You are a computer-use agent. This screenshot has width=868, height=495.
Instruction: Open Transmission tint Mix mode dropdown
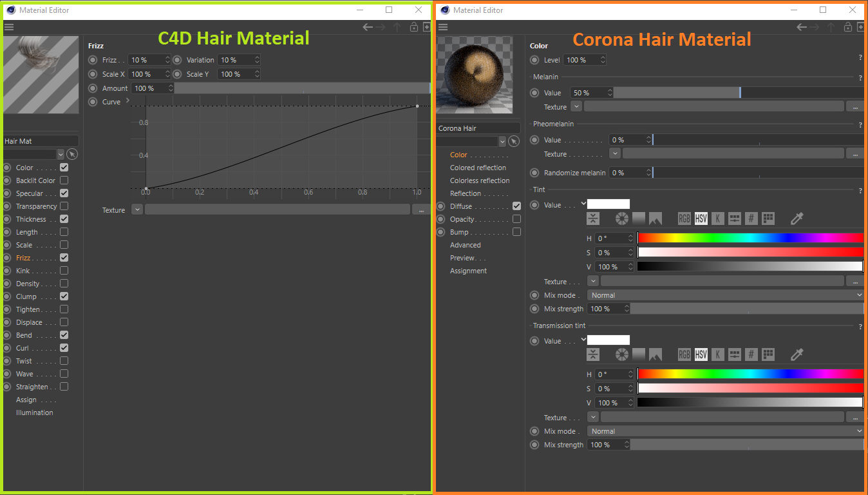click(725, 431)
